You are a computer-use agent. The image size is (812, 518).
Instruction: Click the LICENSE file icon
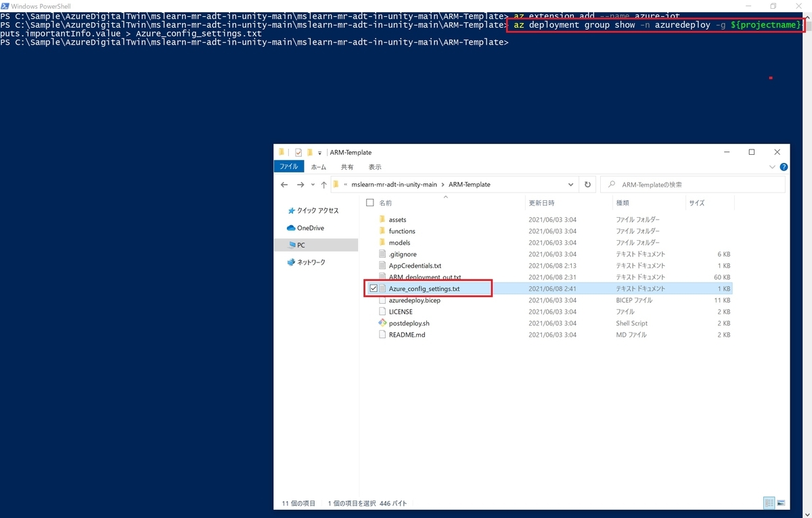[x=382, y=312]
